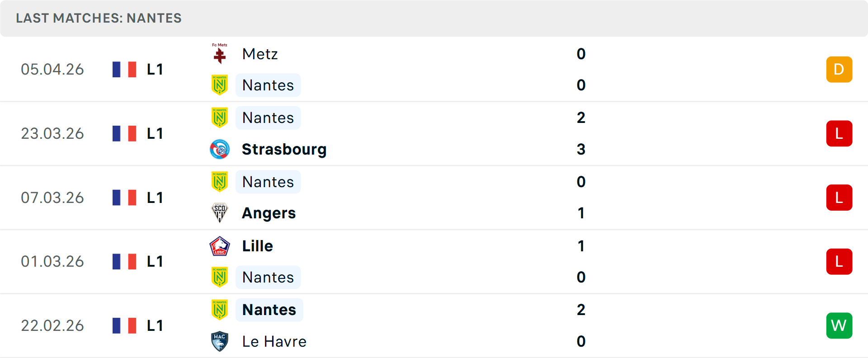868x358 pixels.
Task: Click the red L badge for the Strasbourg match
Action: [839, 133]
